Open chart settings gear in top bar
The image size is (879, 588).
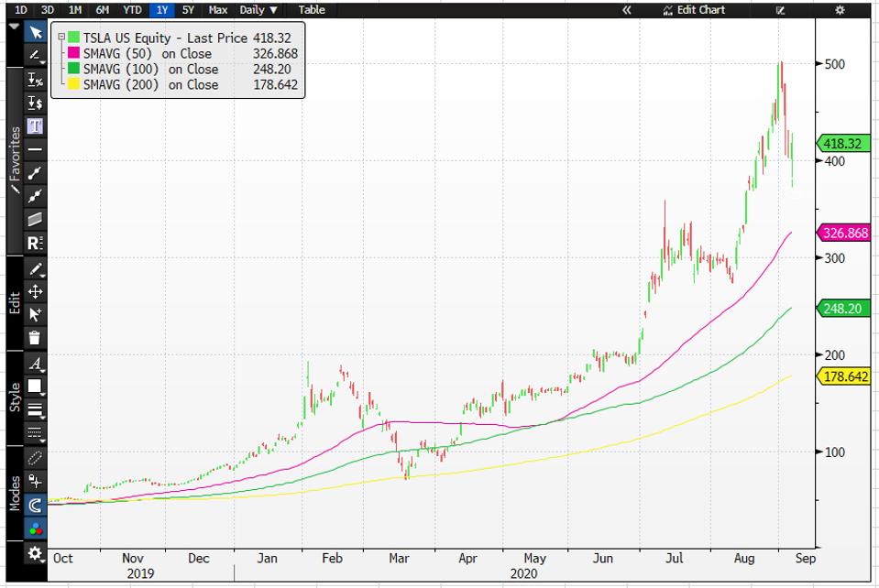point(839,10)
